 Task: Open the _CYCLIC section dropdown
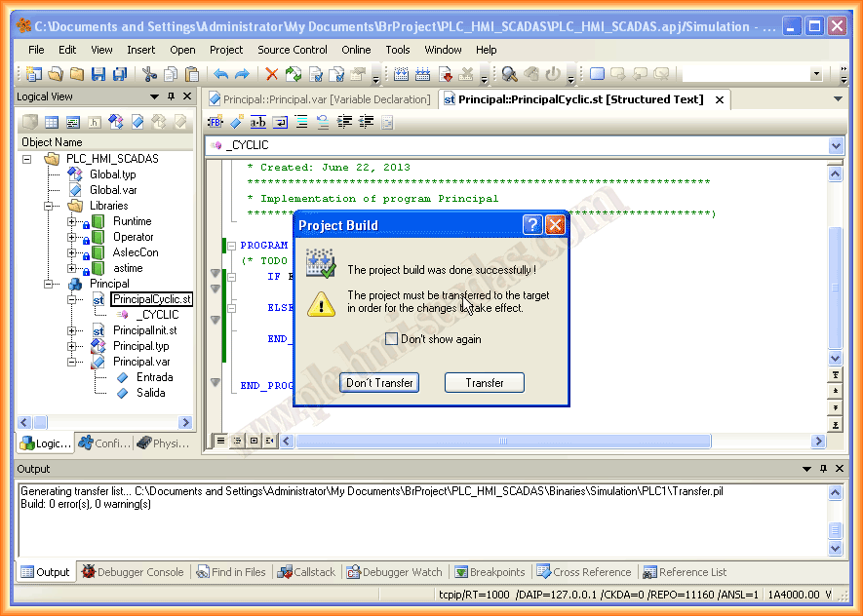pos(835,145)
